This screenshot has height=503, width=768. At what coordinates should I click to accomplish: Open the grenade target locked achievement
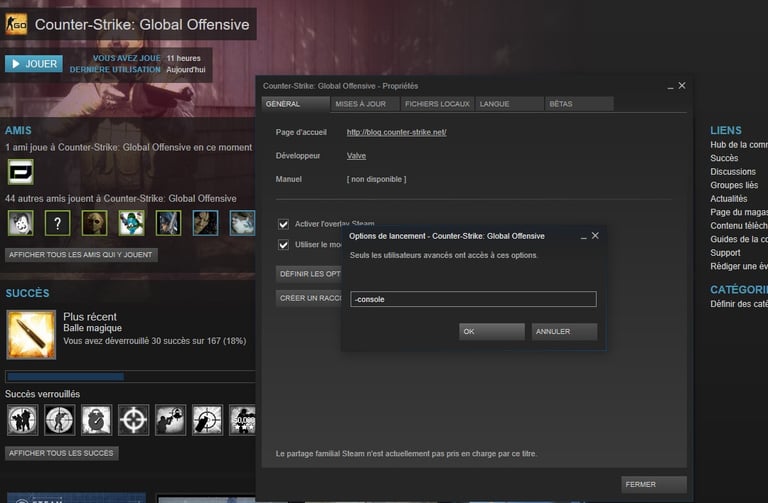(207, 420)
